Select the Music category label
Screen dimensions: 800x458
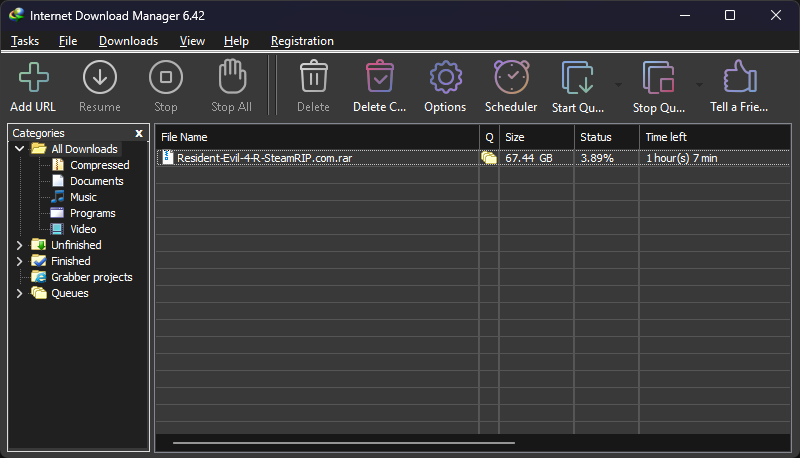[83, 197]
